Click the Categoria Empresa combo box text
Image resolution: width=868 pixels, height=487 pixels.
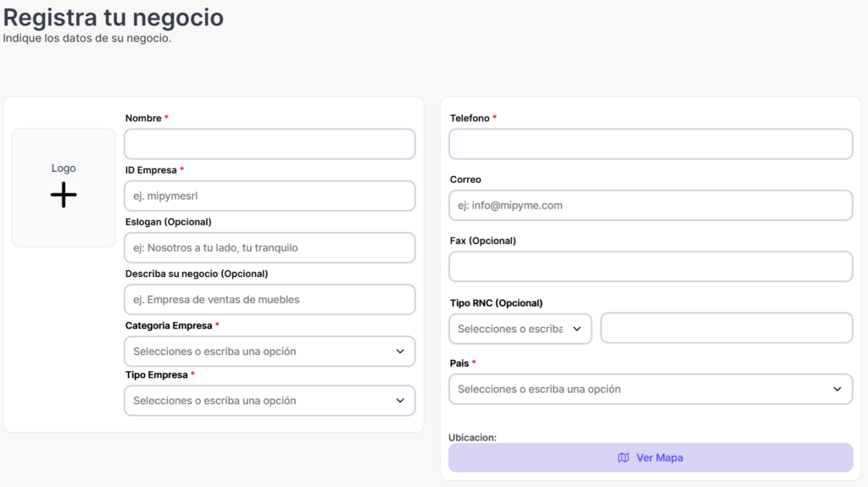point(214,351)
